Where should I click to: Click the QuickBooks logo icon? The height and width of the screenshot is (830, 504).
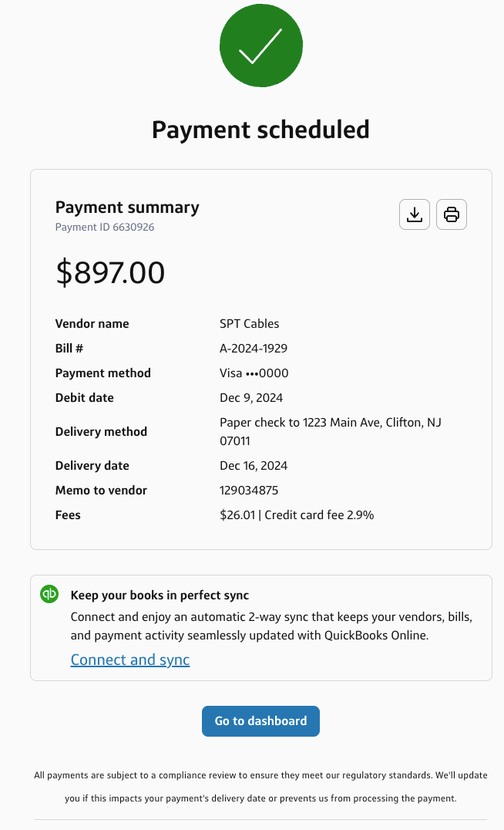coord(49,594)
